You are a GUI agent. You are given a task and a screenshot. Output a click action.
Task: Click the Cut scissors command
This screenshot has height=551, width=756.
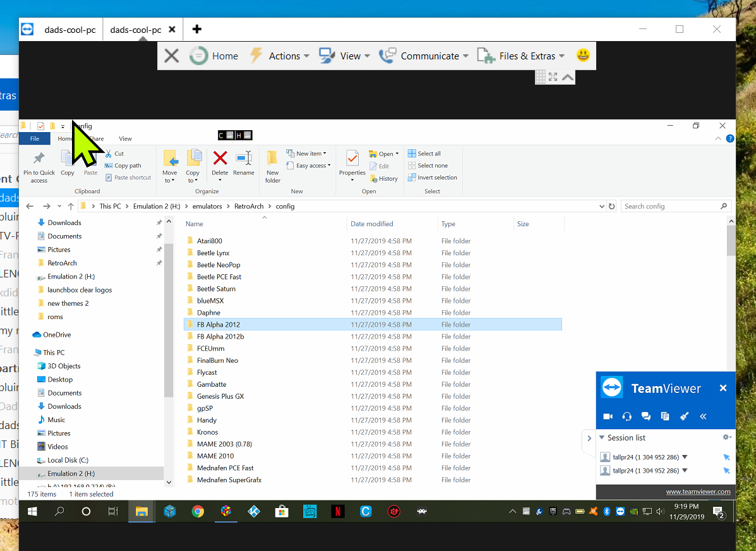click(x=115, y=154)
